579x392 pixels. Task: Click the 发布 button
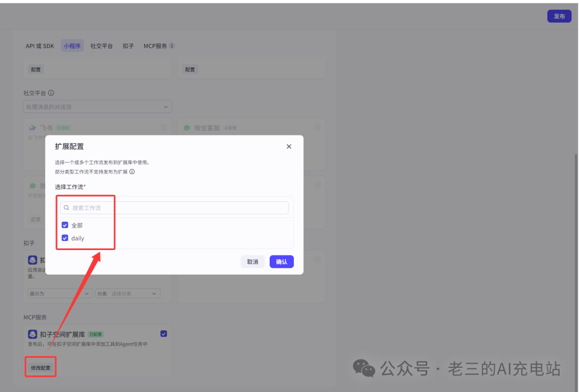coord(559,16)
